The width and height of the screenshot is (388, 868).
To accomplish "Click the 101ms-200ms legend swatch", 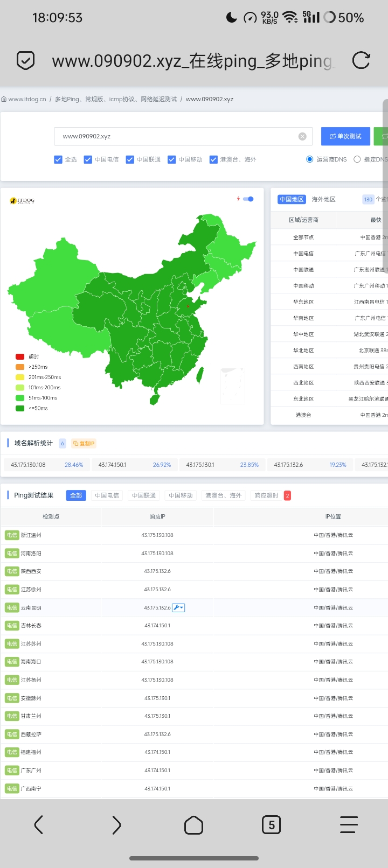I will tap(20, 388).
